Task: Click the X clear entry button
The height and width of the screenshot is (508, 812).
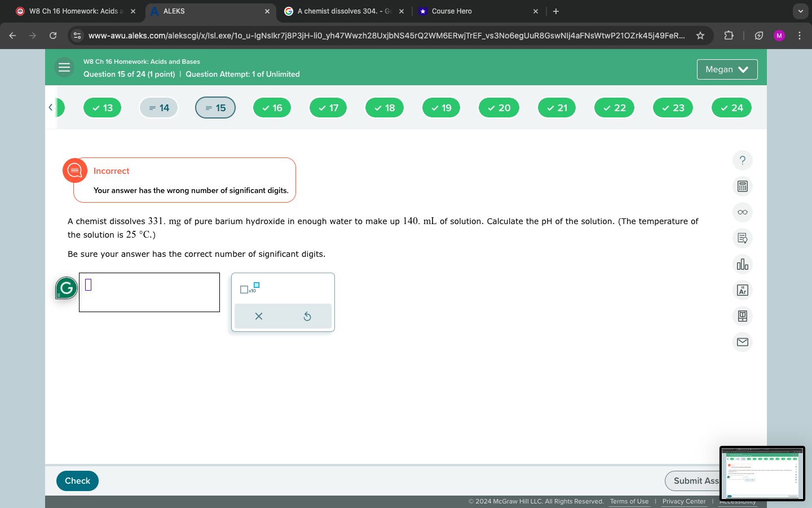Action: (258, 316)
